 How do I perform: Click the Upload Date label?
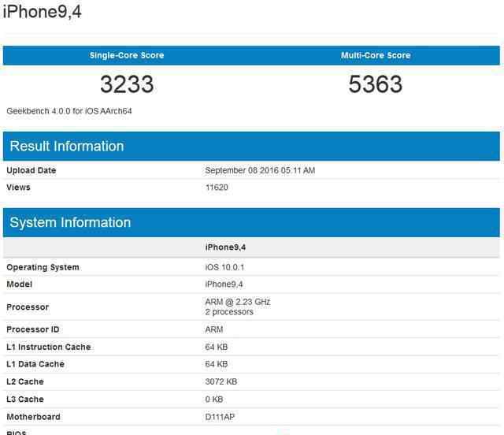31,170
